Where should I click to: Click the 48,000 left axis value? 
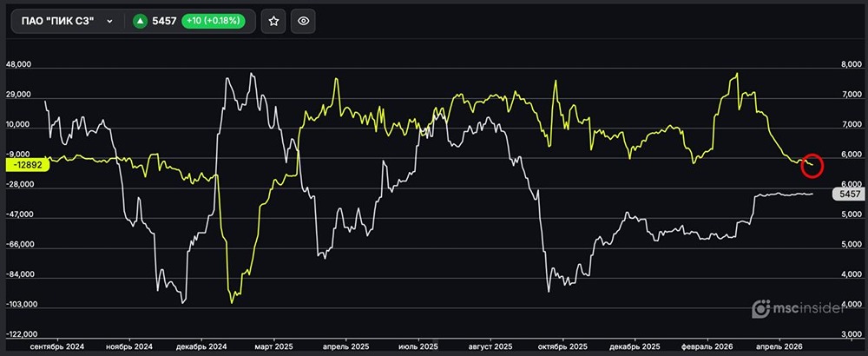coord(18,64)
